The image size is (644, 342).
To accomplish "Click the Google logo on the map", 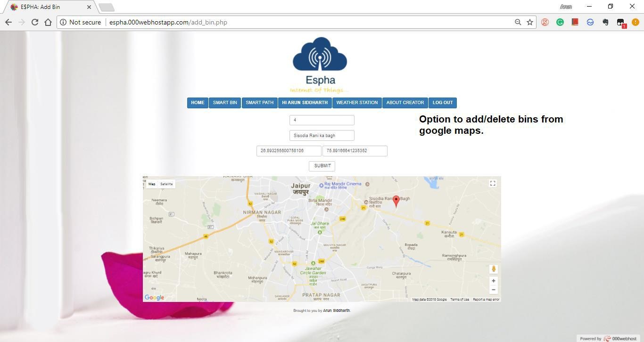I will [x=154, y=297].
